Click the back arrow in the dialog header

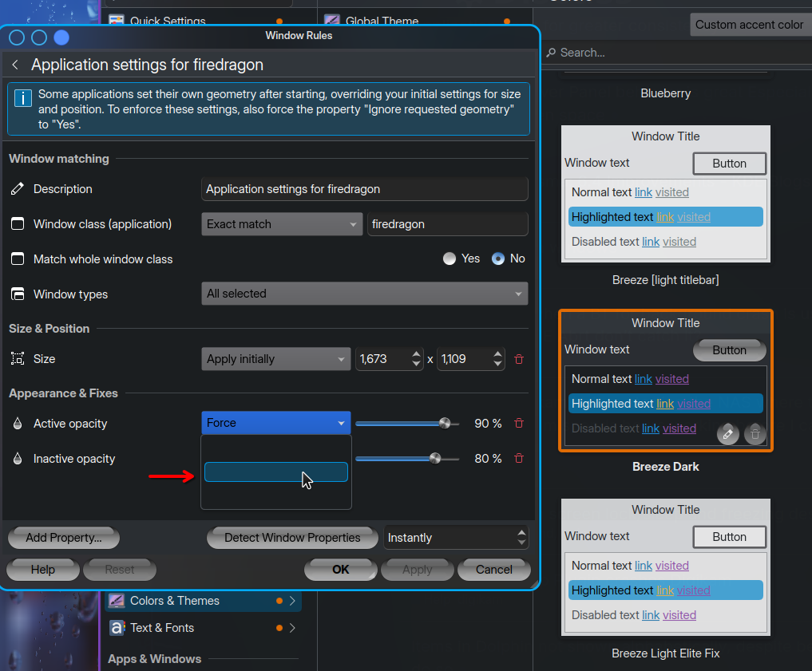coord(14,64)
